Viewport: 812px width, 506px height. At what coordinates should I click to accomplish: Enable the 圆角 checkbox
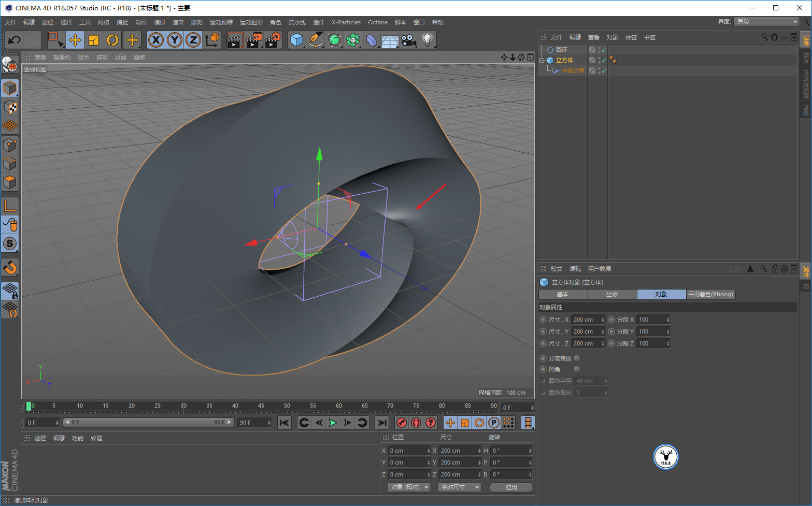[x=577, y=369]
